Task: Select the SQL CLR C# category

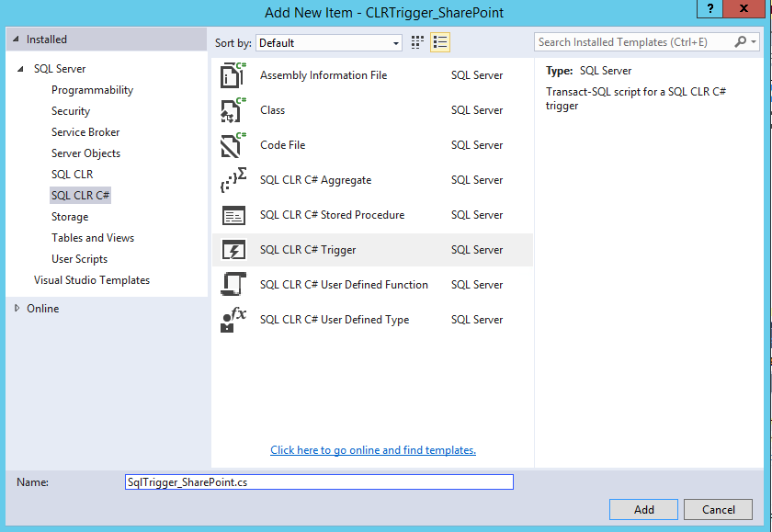Action: coord(80,196)
